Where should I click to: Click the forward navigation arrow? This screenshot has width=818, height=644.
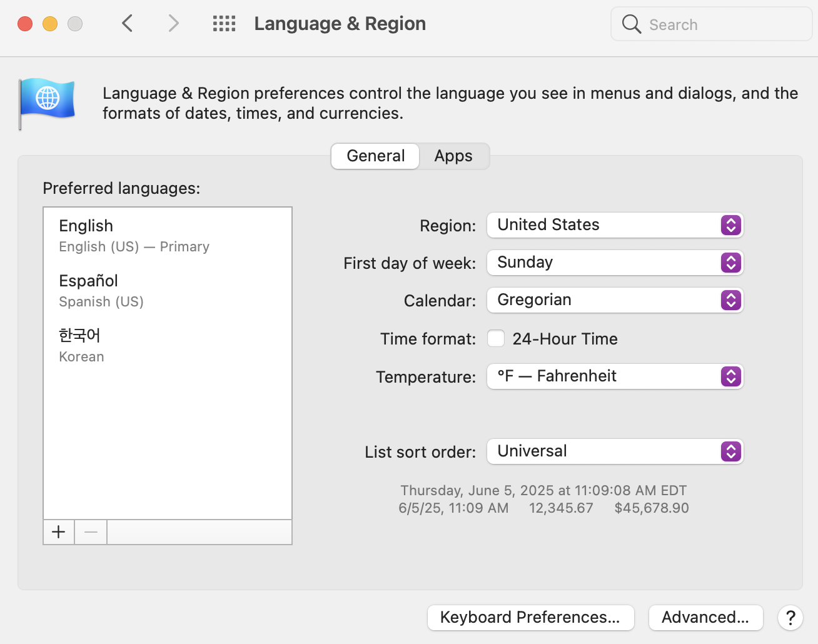pos(173,24)
